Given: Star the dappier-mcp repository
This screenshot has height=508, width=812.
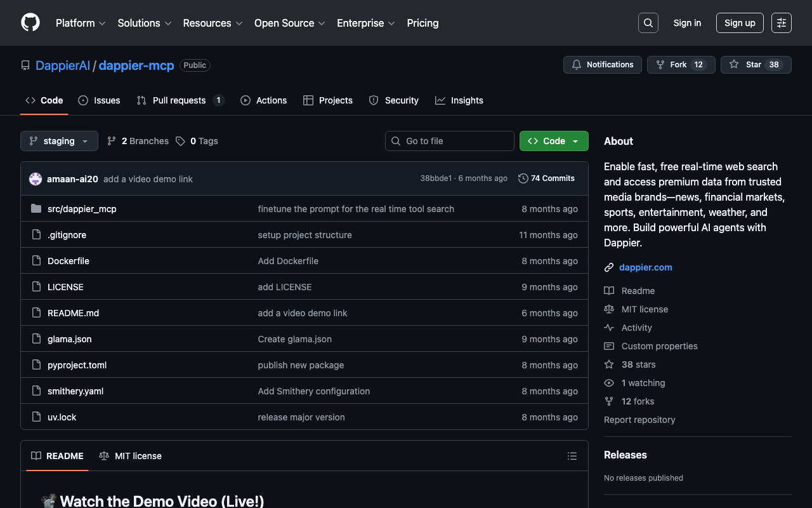Looking at the screenshot, I should [755, 65].
